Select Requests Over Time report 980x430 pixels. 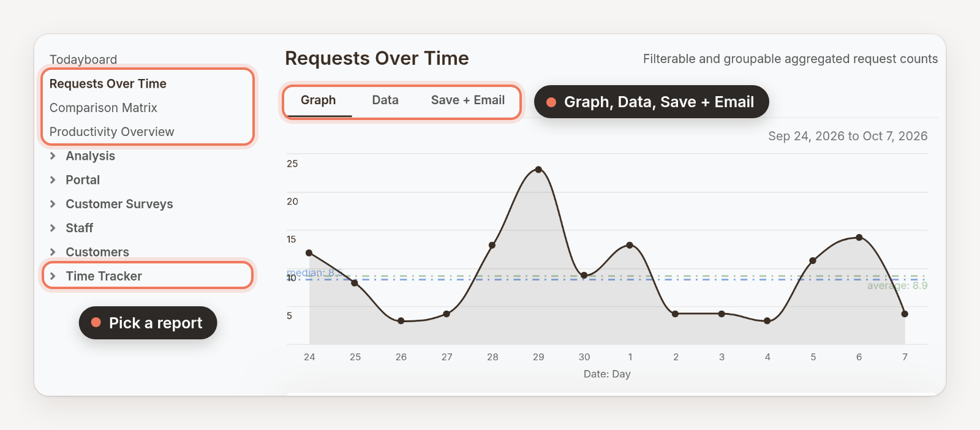click(108, 84)
